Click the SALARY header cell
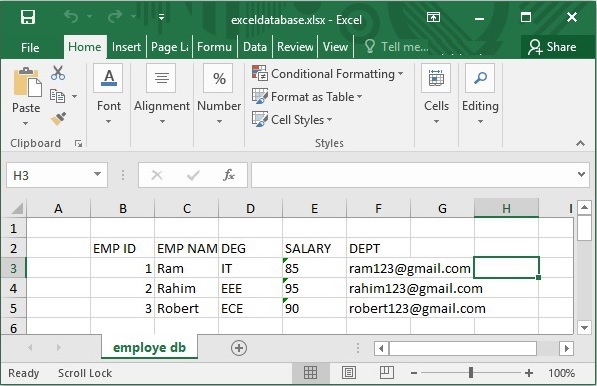Screen dimensions: 597x386 tap(314, 248)
